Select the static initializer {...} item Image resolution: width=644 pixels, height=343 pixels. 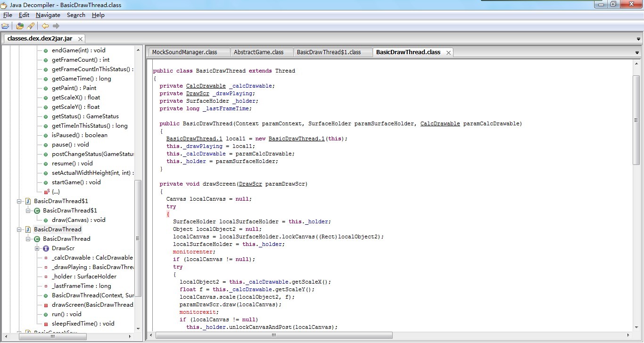click(55, 192)
